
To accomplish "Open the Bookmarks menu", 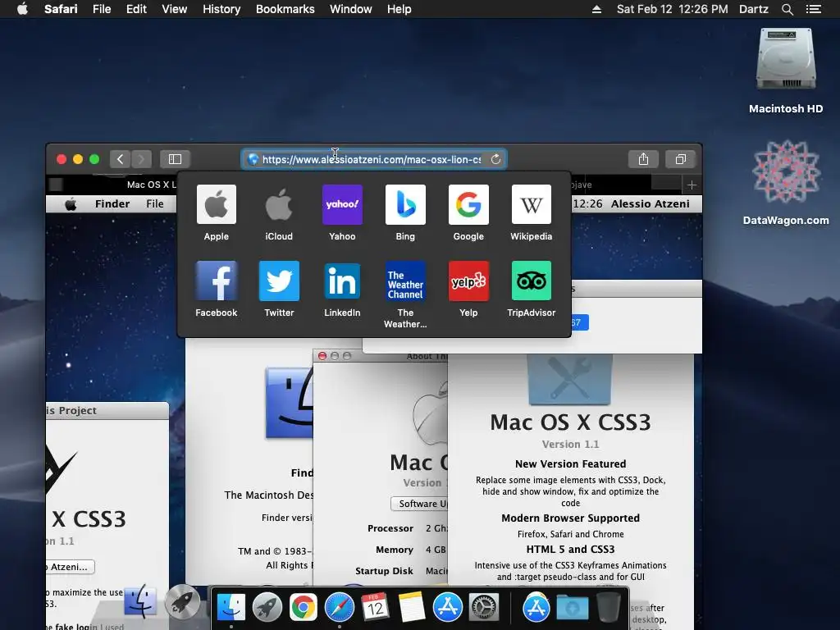I will point(285,9).
